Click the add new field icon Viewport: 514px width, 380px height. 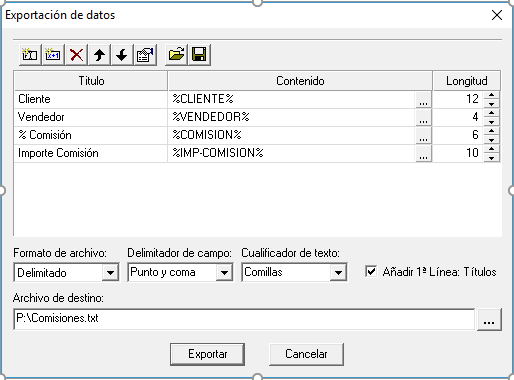30,55
